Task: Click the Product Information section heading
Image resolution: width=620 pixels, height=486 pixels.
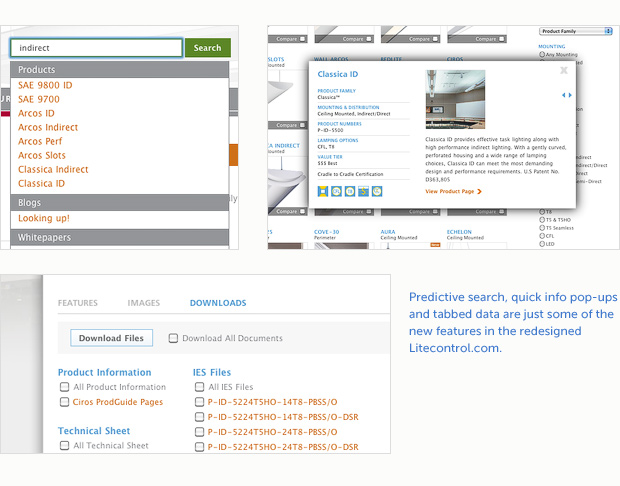Action: pos(104,372)
